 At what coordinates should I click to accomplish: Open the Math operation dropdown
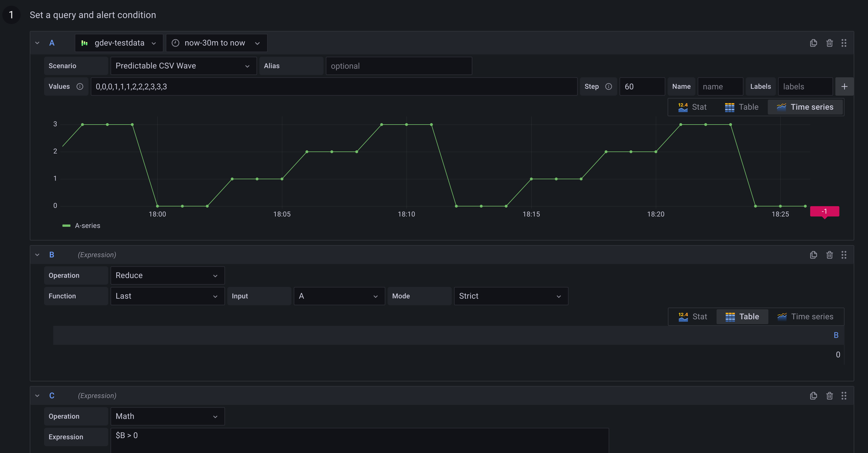167,416
